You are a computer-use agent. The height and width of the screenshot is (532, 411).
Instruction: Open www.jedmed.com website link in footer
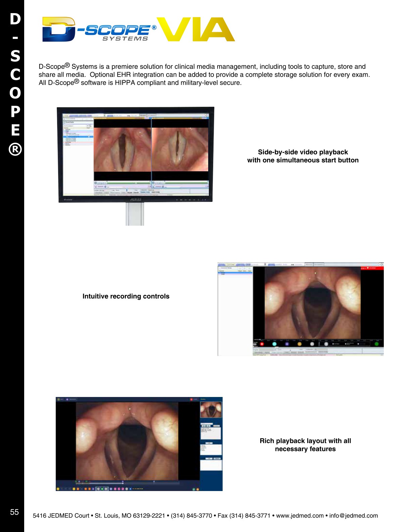tap(300, 516)
